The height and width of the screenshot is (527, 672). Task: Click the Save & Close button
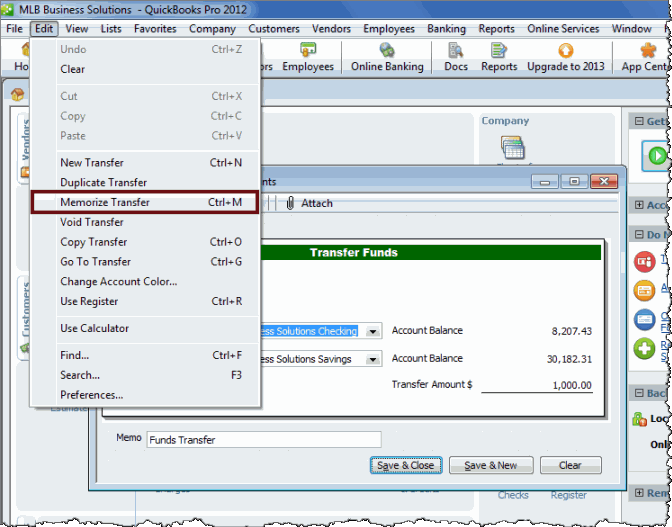point(406,465)
